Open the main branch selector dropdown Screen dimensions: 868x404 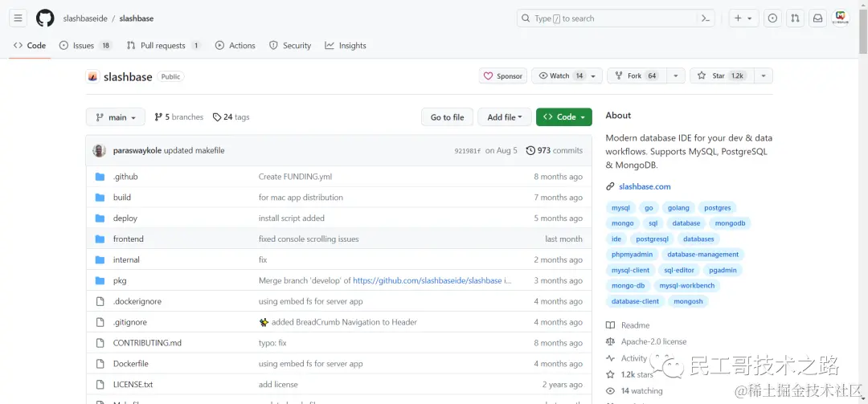point(115,117)
